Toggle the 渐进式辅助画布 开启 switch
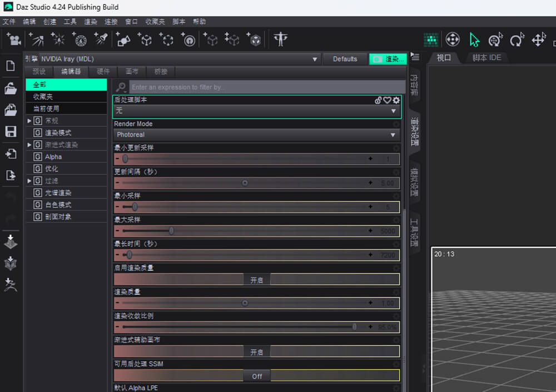 pyautogui.click(x=257, y=351)
